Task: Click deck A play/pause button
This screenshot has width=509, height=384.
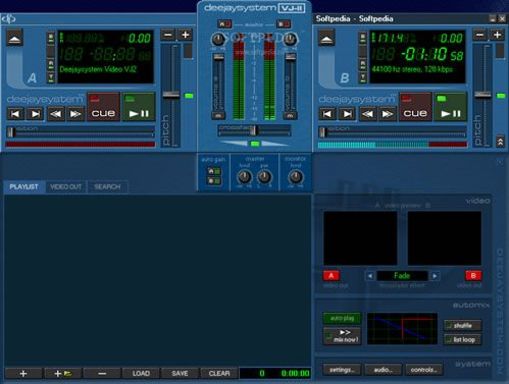Action: click(139, 107)
